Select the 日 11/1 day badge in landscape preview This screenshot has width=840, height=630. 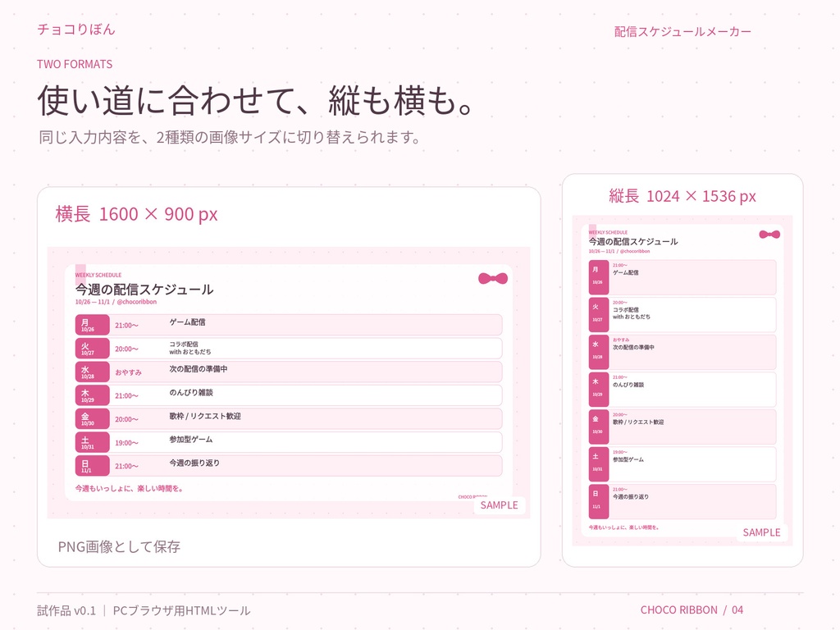[x=92, y=466]
